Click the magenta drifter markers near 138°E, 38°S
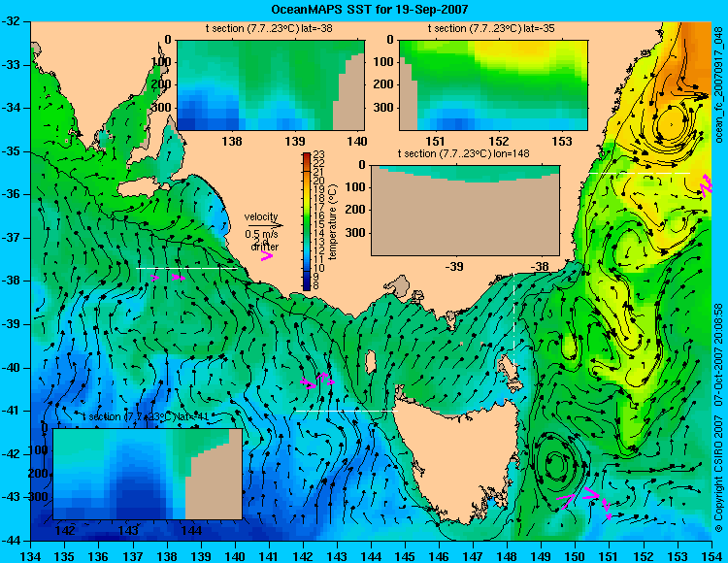 pyautogui.click(x=168, y=278)
